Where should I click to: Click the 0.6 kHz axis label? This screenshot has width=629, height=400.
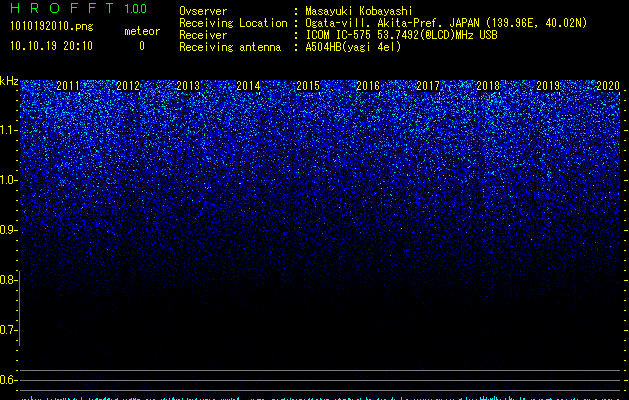tap(8, 380)
